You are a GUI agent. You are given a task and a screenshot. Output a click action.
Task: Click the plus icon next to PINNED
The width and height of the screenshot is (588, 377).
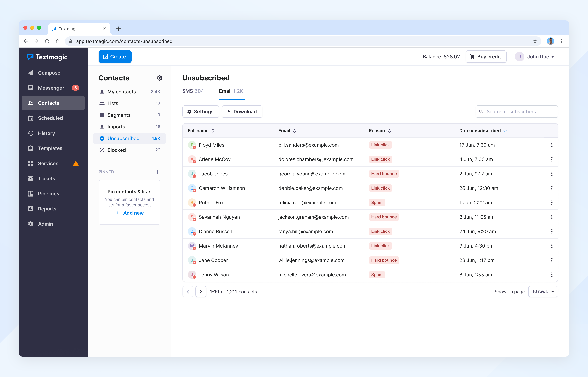(157, 172)
